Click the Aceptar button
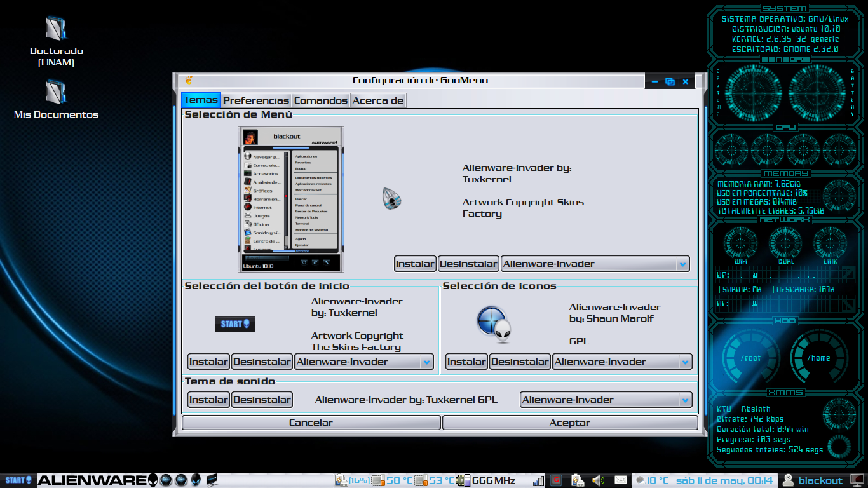The width and height of the screenshot is (868, 488). coord(570,423)
